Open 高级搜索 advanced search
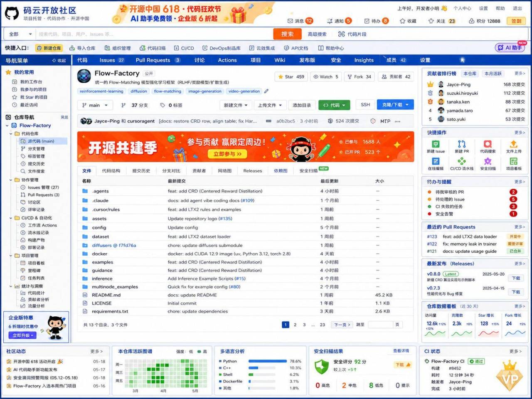The image size is (532, 399). tap(317, 34)
